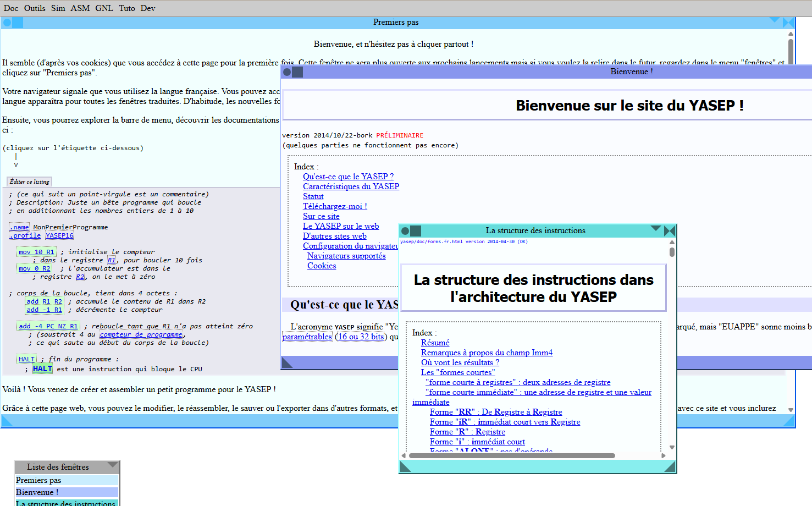Open the 'Résumé' index link

pyautogui.click(x=435, y=343)
